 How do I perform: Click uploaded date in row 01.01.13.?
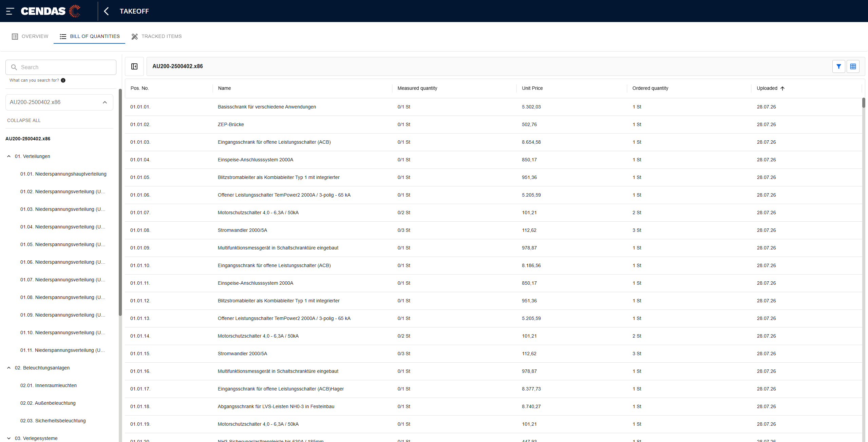[766, 318]
